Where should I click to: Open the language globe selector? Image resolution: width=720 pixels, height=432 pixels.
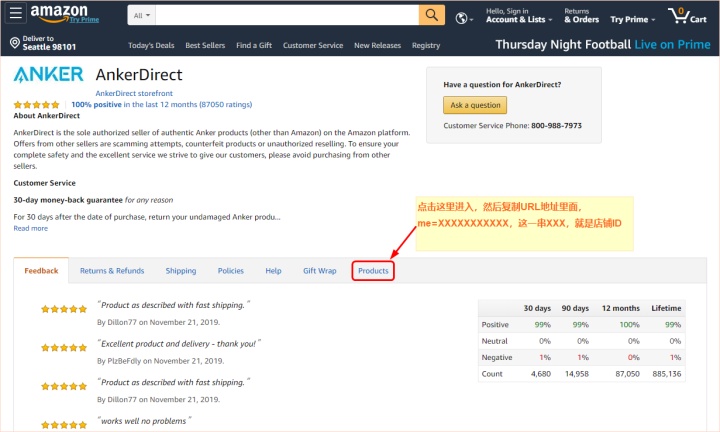464,18
